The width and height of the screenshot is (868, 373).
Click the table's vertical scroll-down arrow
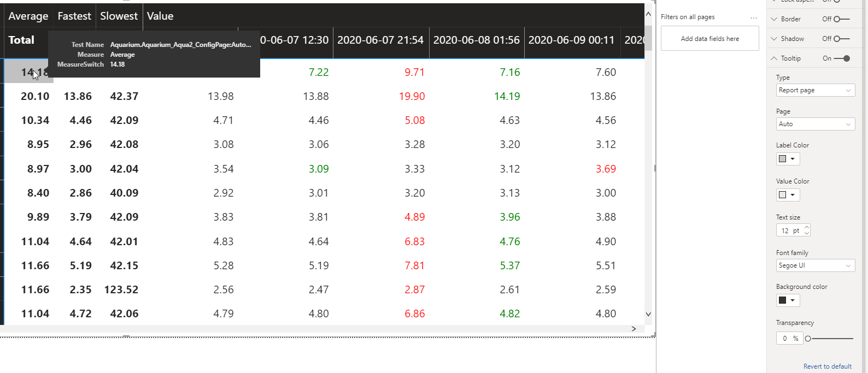(648, 314)
